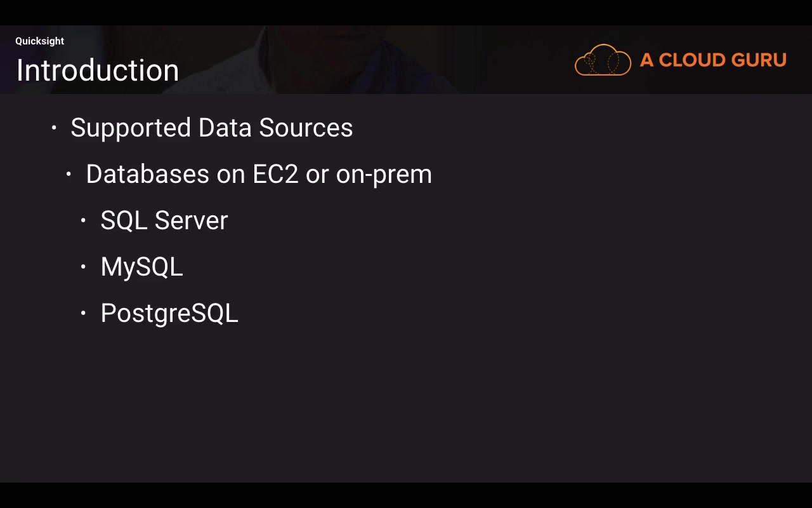The height and width of the screenshot is (508, 812).
Task: Click the bullet dot before Databases
Action: 69,174
